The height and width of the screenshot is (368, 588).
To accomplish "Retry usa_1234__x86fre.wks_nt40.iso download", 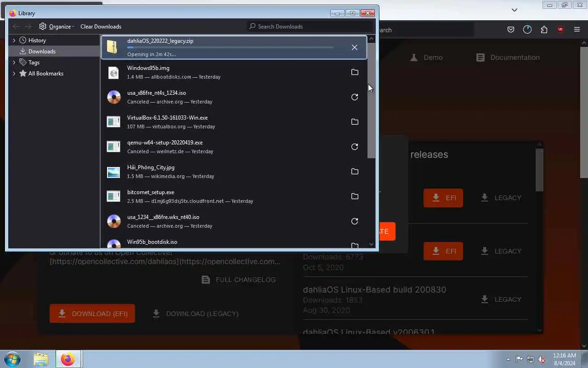I will (x=355, y=221).
